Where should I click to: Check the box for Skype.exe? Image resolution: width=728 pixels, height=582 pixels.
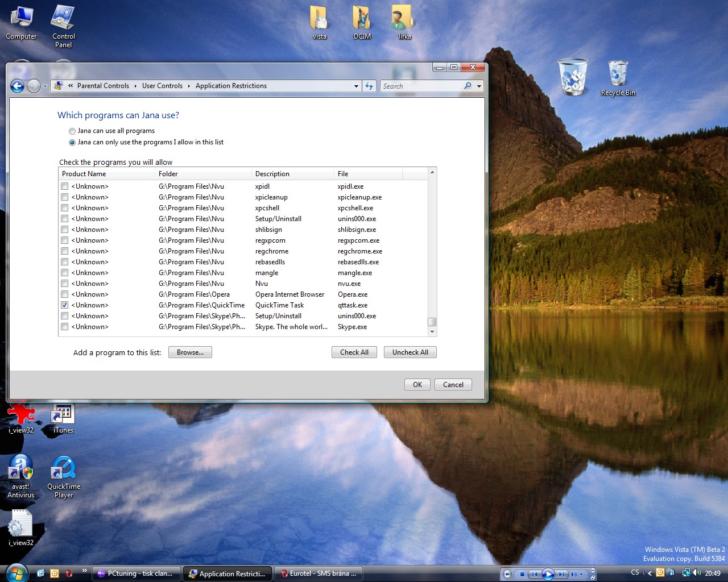point(65,327)
